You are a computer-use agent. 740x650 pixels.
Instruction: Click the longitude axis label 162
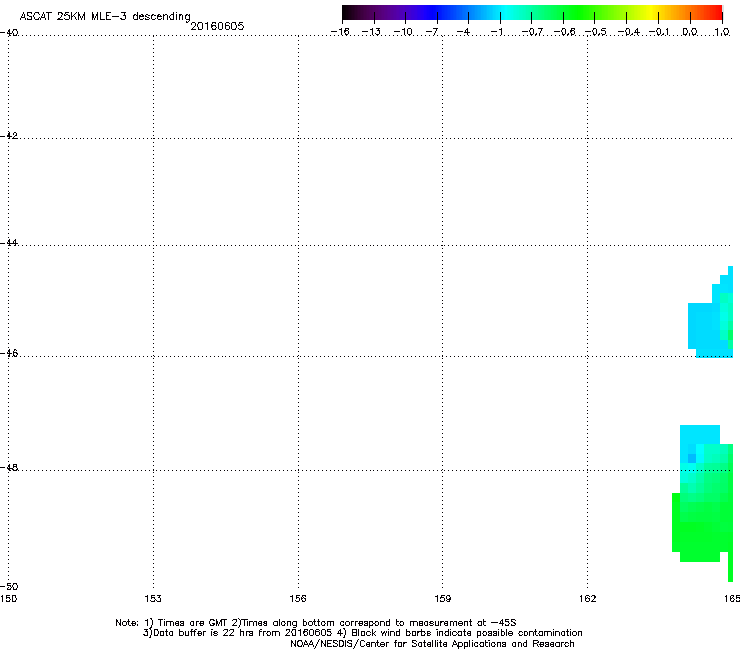tap(587, 599)
